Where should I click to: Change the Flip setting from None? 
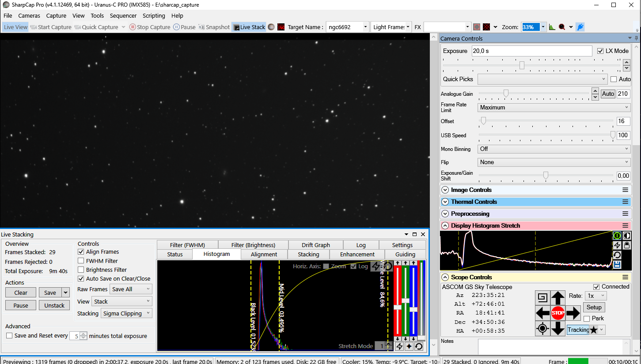click(553, 162)
